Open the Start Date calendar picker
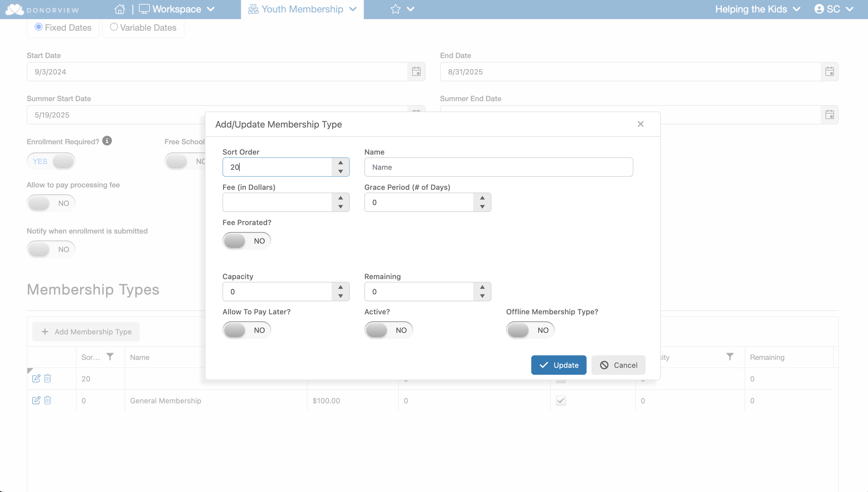Viewport: 868px width, 492px height. [416, 72]
